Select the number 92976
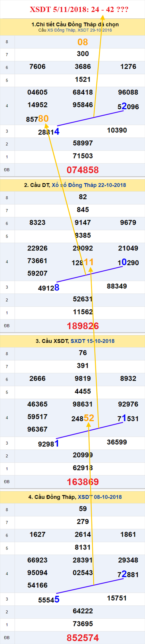145x644 pixels. pyautogui.click(x=128, y=404)
